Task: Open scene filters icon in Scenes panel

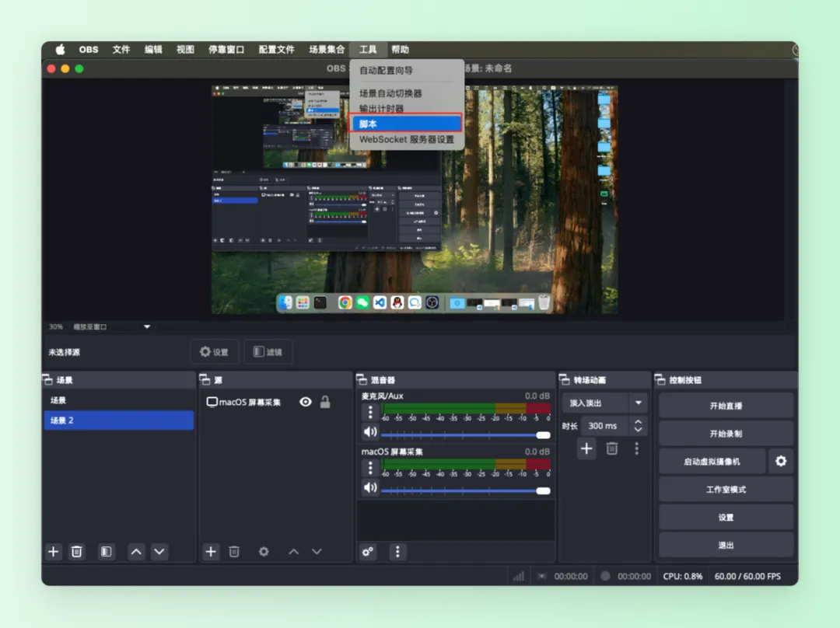Action: pyautogui.click(x=106, y=551)
